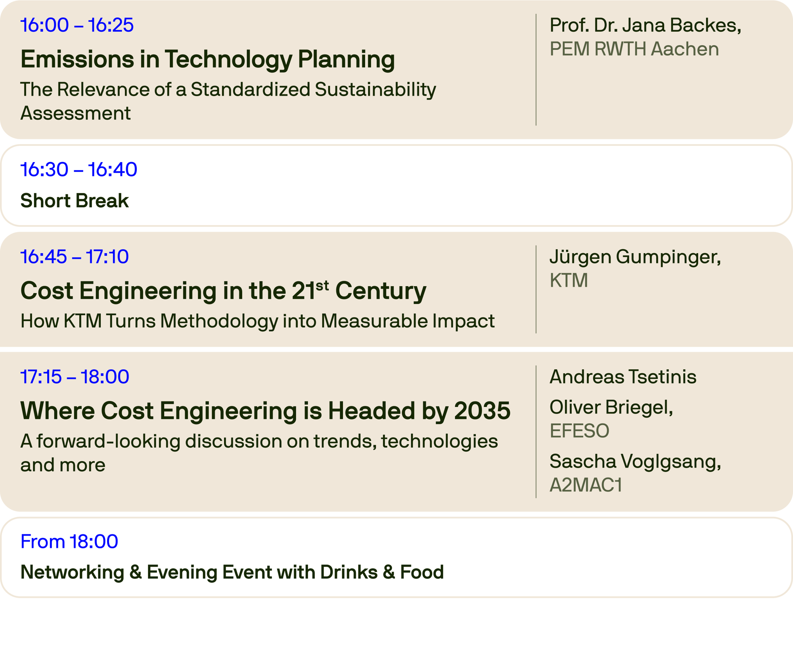Select the Networking & Evening Event entry
The width and height of the screenshot is (793, 672).
click(x=232, y=572)
